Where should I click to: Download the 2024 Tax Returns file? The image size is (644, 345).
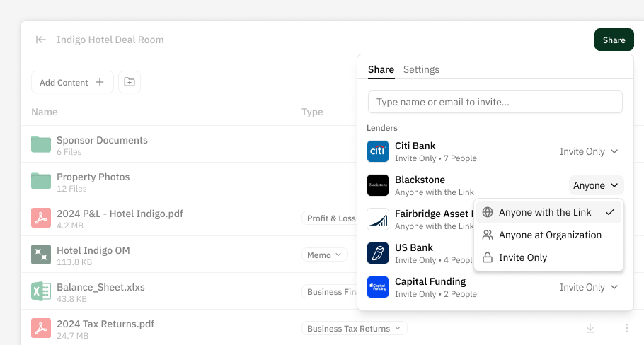tap(590, 328)
